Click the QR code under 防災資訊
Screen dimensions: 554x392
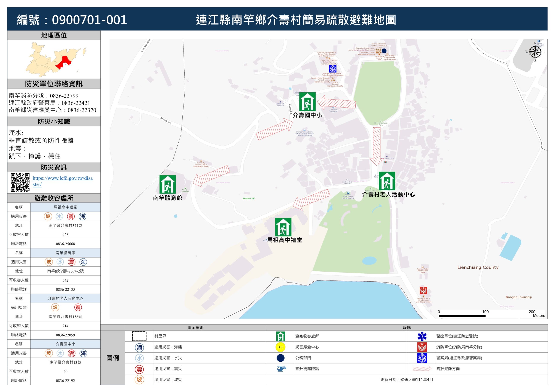pyautogui.click(x=20, y=182)
